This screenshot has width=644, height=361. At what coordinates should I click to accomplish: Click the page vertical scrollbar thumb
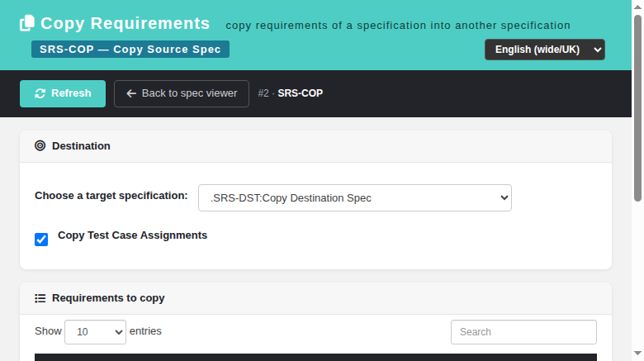click(637, 108)
